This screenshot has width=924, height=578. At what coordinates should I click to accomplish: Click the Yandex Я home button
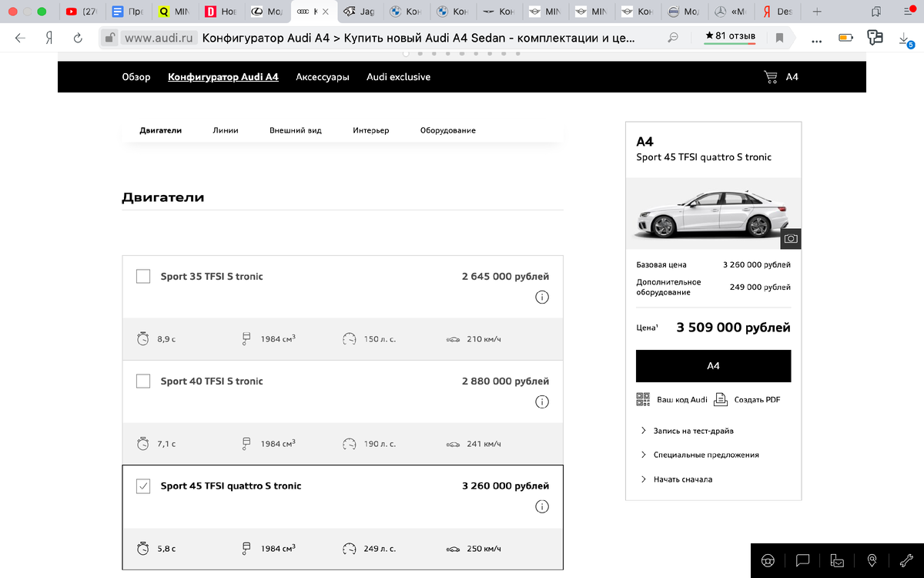tap(49, 38)
